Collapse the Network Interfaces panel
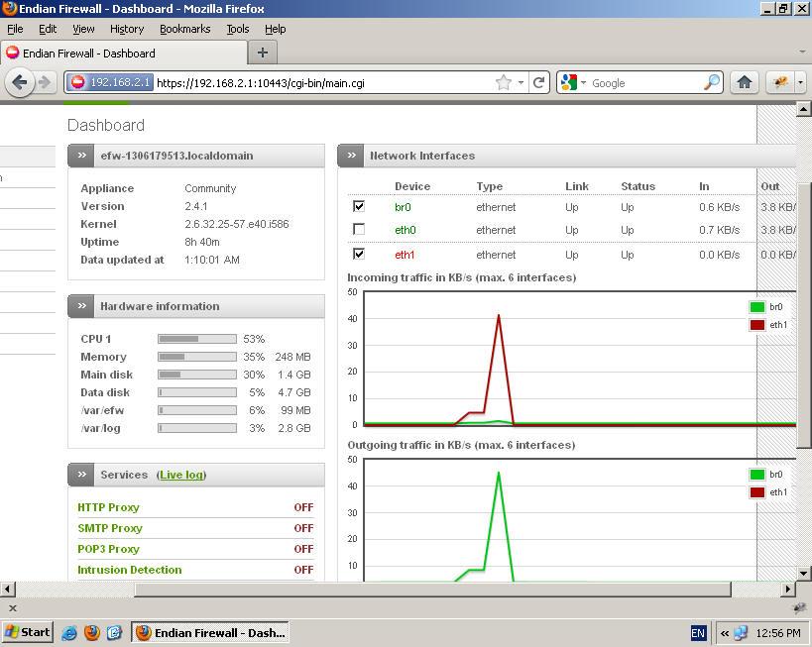The image size is (812, 647). click(352, 156)
